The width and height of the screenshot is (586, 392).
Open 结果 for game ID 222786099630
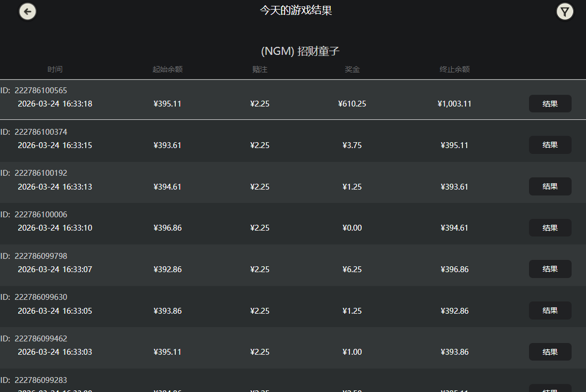click(x=550, y=311)
